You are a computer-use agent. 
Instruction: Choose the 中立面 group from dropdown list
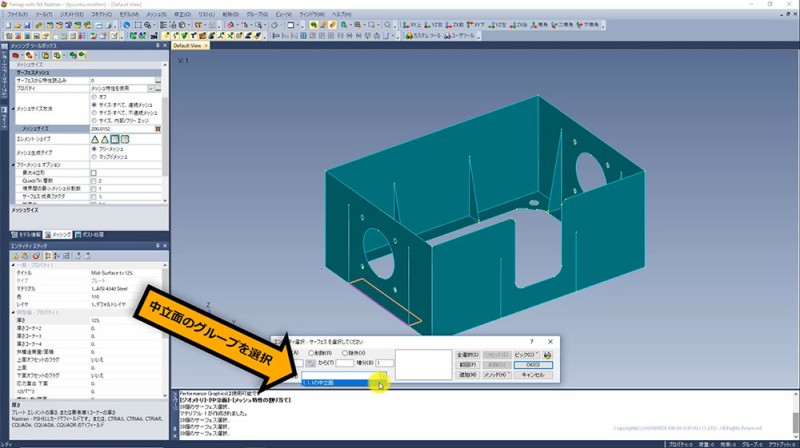(340, 383)
